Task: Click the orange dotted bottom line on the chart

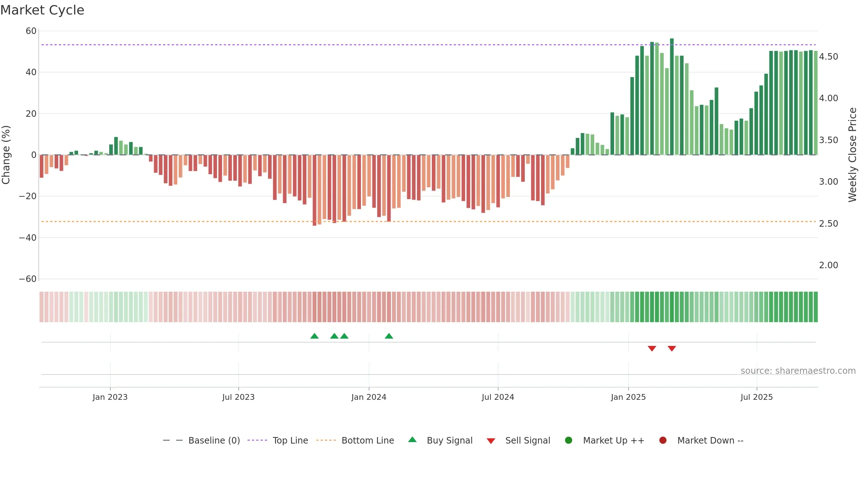Action: [429, 221]
